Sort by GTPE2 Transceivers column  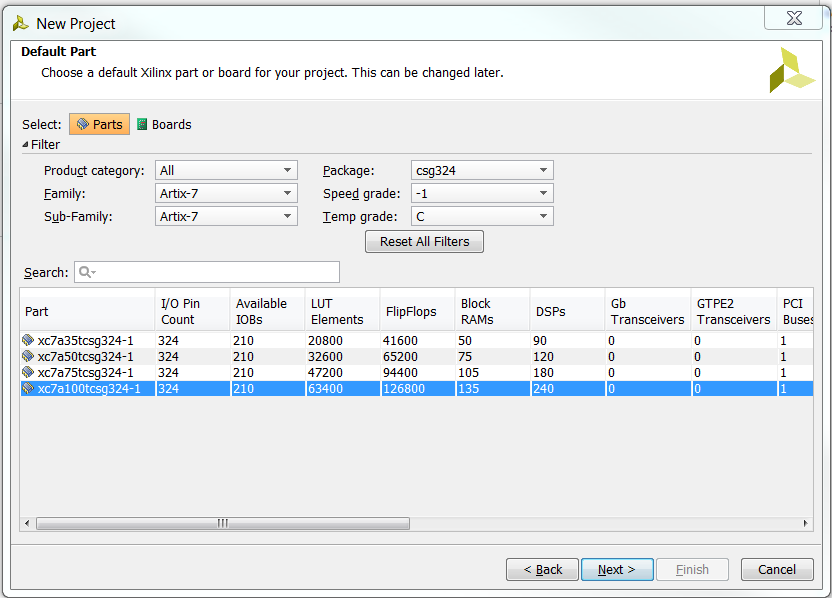734,311
